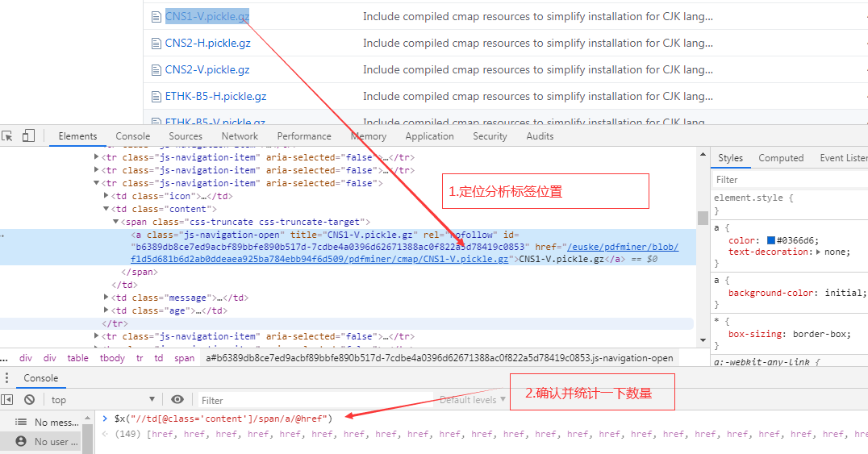Screen dimensions: 868x454
Task: Expand the td class="icon" node
Action: tap(106, 196)
